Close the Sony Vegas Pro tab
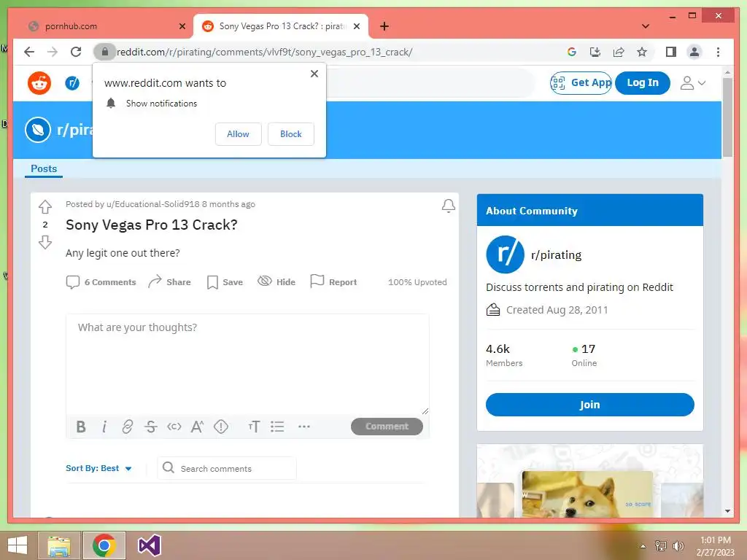This screenshot has height=560, width=747. [356, 26]
